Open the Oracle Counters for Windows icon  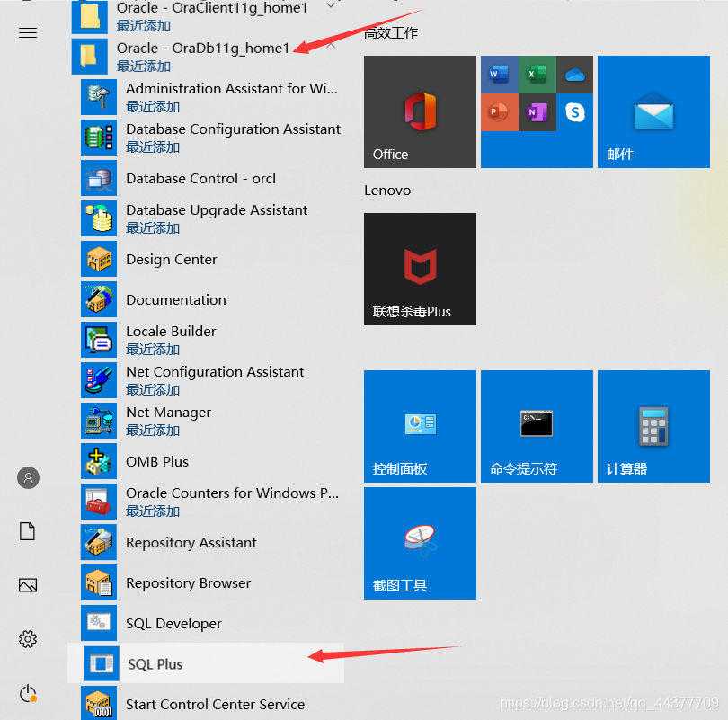point(99,502)
